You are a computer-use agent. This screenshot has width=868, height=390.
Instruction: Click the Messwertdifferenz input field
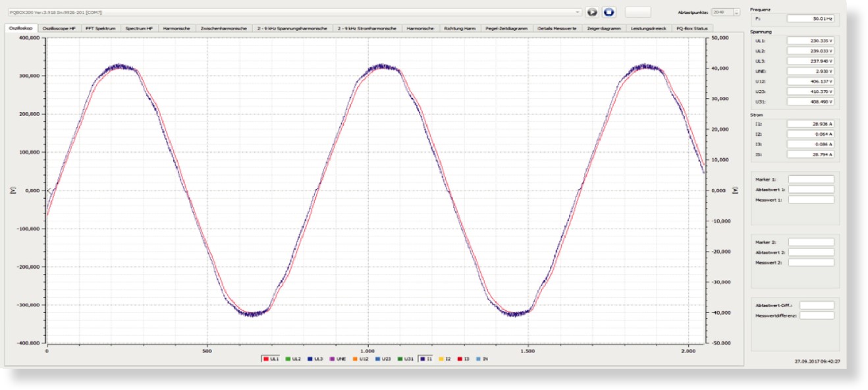click(817, 316)
